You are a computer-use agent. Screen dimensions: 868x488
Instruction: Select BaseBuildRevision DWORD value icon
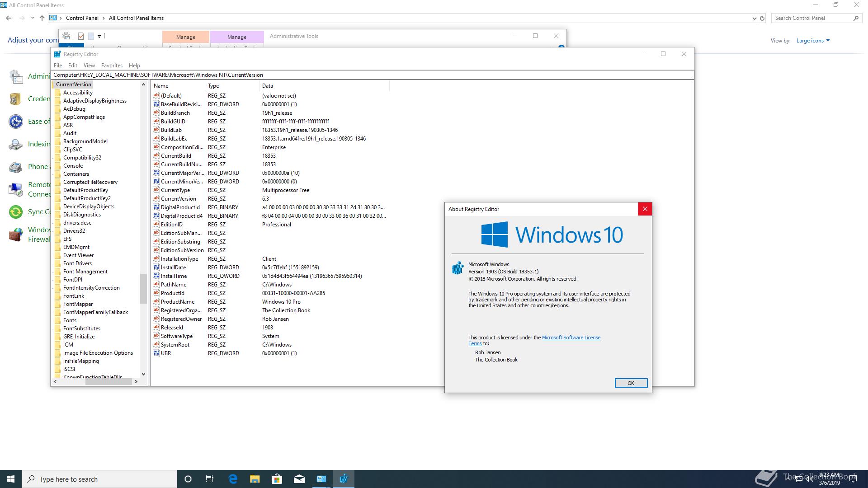click(x=156, y=104)
